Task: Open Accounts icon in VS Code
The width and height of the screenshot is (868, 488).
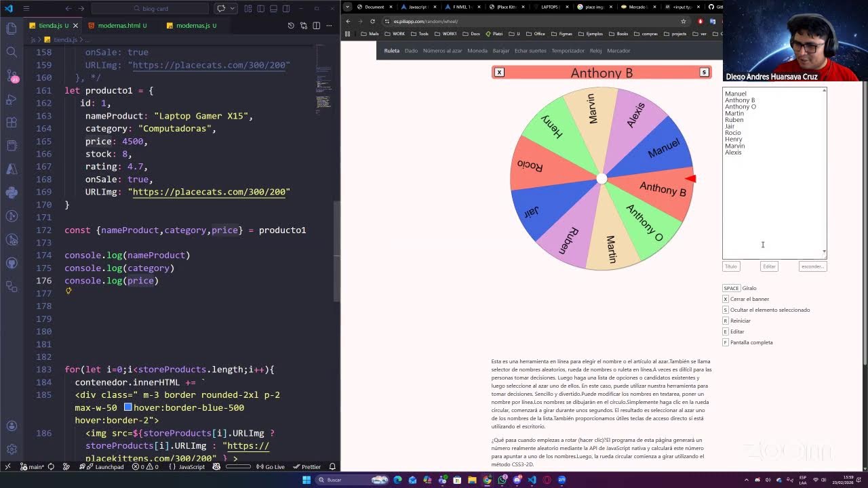Action: click(x=12, y=426)
